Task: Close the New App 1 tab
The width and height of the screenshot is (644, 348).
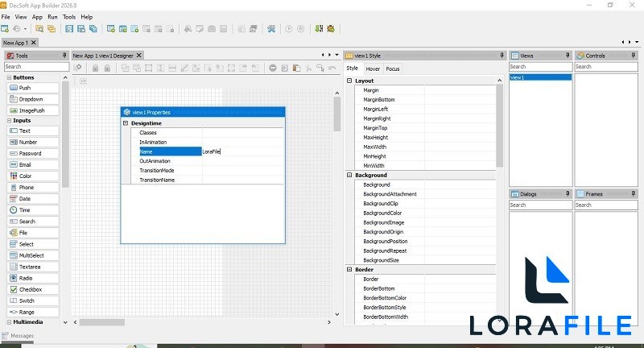Action: coord(34,43)
